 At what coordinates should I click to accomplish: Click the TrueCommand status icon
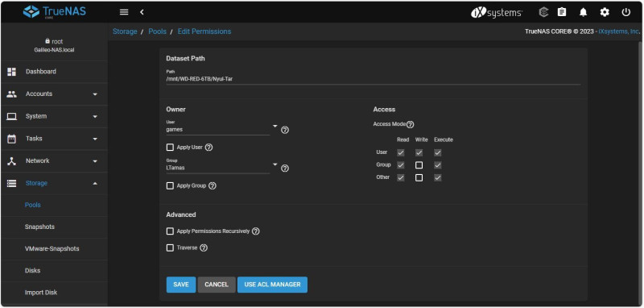pyautogui.click(x=544, y=12)
